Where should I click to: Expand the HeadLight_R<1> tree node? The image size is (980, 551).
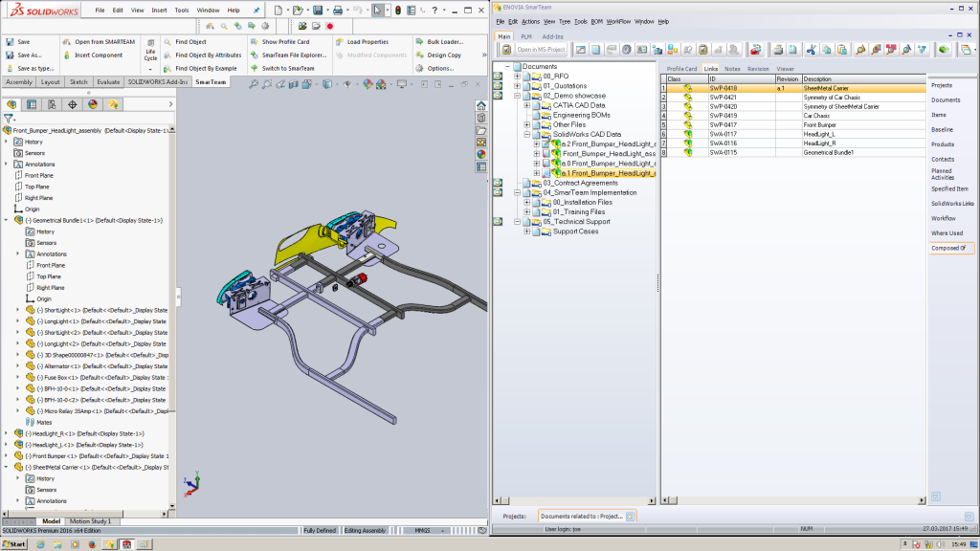coord(7,433)
